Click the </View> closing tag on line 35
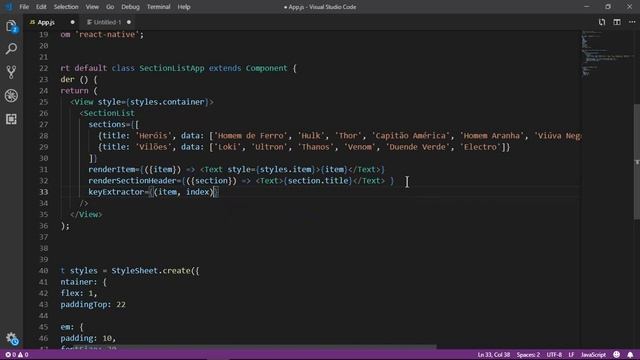640x360 pixels. (x=86, y=214)
